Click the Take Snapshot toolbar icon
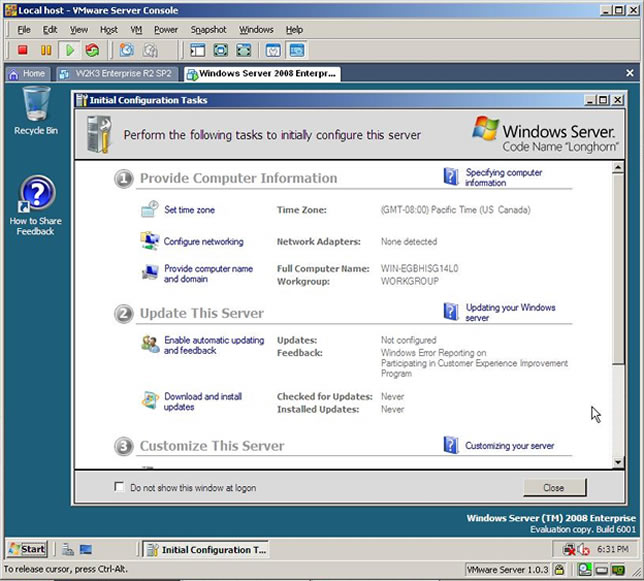 pyautogui.click(x=127, y=50)
